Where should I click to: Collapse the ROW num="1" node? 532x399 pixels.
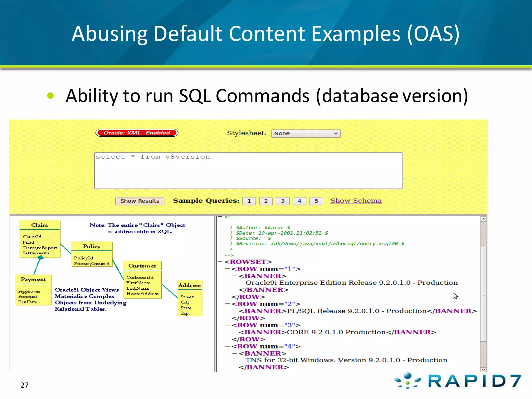[x=227, y=269]
